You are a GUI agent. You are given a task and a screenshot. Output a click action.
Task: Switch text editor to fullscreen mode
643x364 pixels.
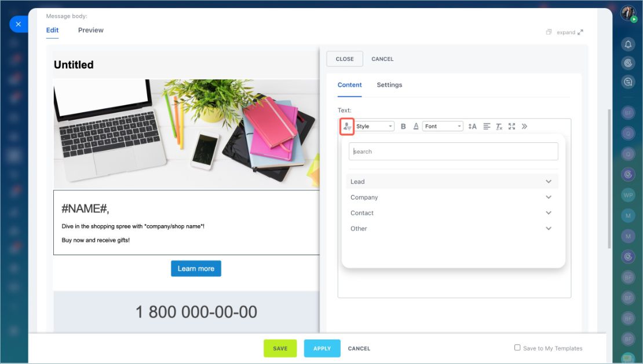[512, 127]
